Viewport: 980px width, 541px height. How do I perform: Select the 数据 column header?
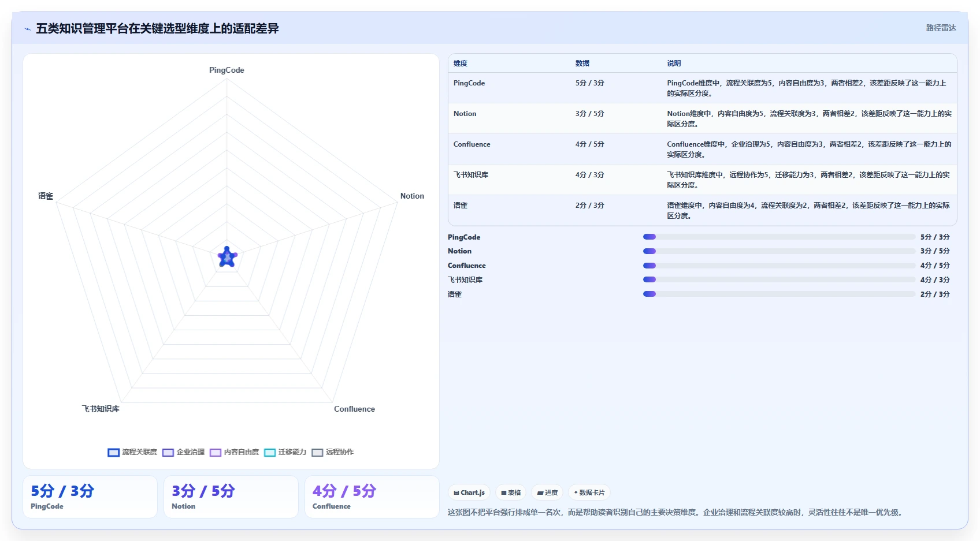582,64
